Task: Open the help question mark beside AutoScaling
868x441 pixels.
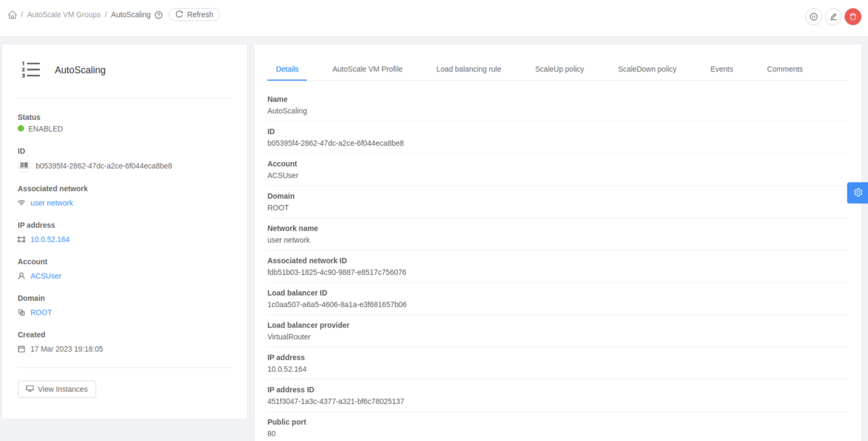Action: (x=158, y=14)
